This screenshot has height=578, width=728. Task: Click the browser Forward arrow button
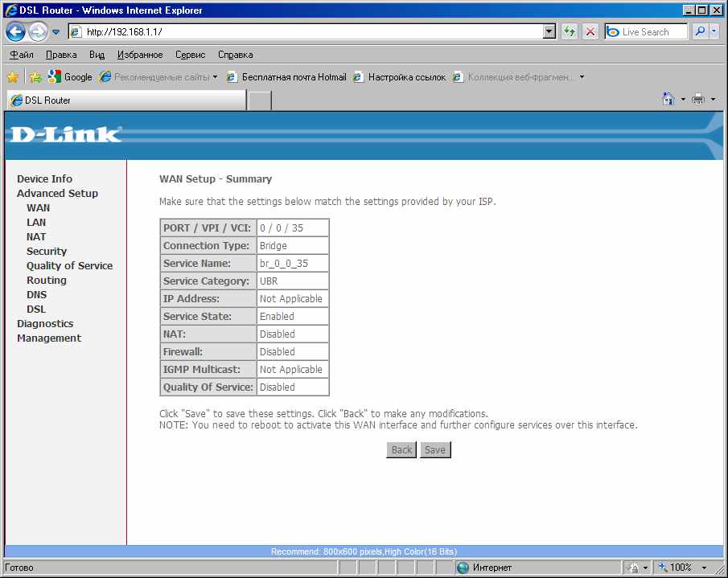(38, 32)
